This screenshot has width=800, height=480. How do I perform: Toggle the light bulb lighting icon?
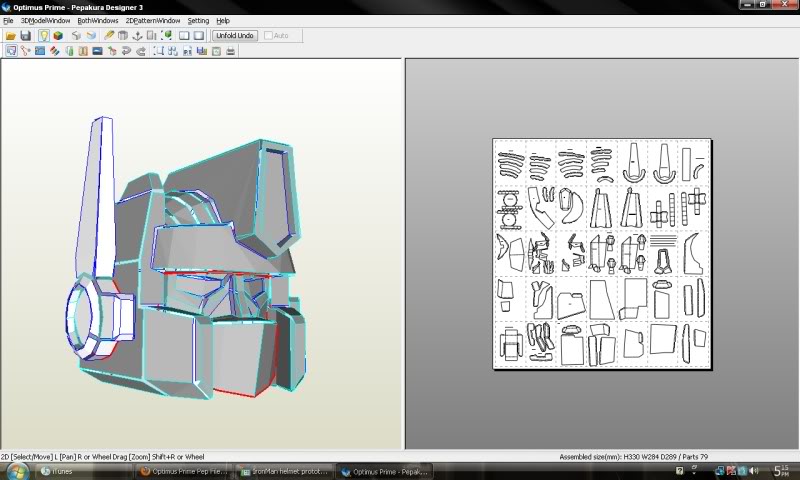pos(44,36)
